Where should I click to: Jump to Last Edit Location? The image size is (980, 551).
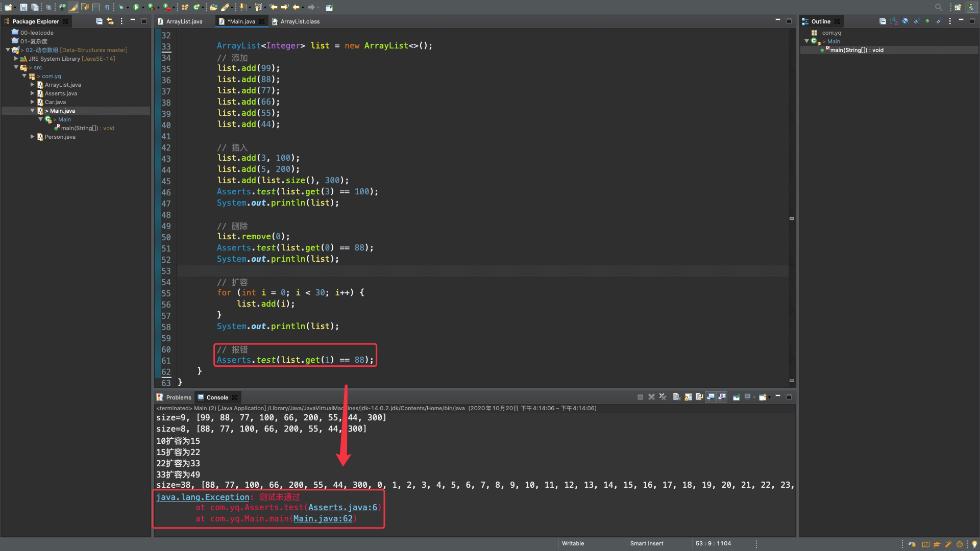274,7
